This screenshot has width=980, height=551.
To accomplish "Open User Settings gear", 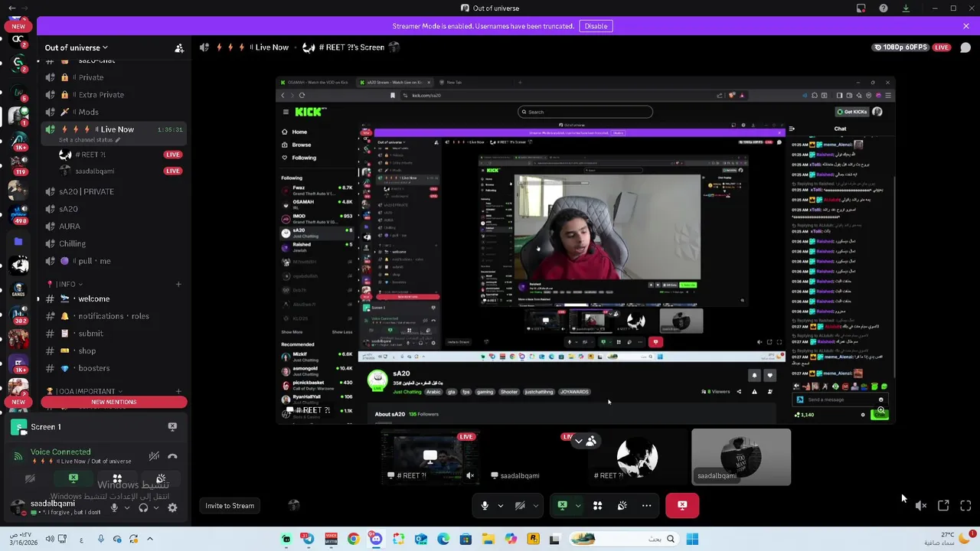I will 172,507.
